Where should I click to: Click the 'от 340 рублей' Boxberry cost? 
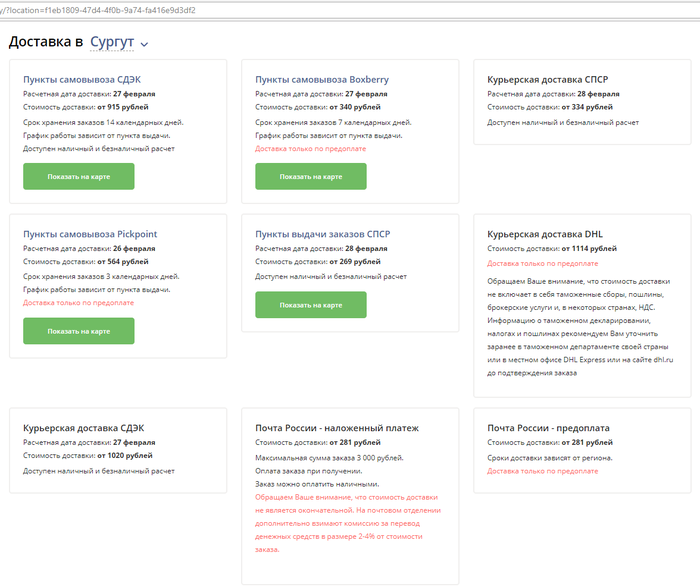tap(355, 107)
